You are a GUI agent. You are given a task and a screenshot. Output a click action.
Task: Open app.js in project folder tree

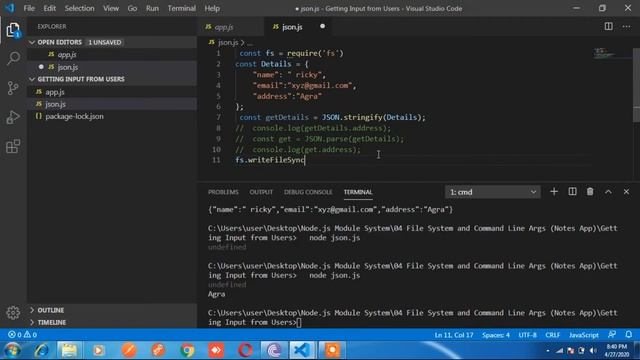tap(112, 92)
